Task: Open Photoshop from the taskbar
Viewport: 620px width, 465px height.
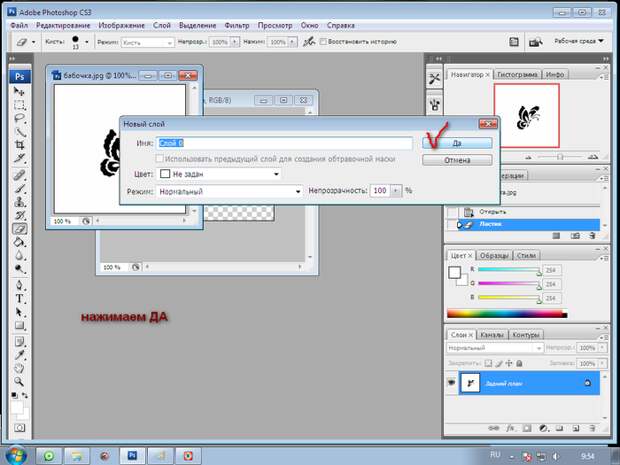Action: (x=132, y=456)
